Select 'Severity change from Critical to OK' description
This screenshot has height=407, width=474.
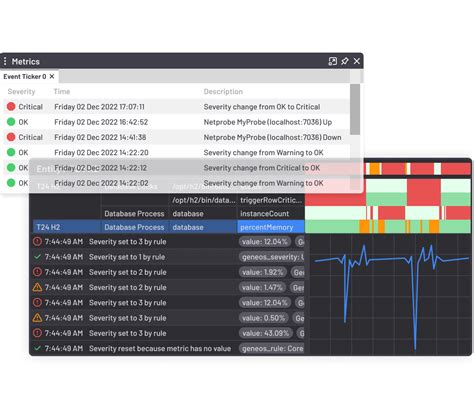(x=262, y=168)
